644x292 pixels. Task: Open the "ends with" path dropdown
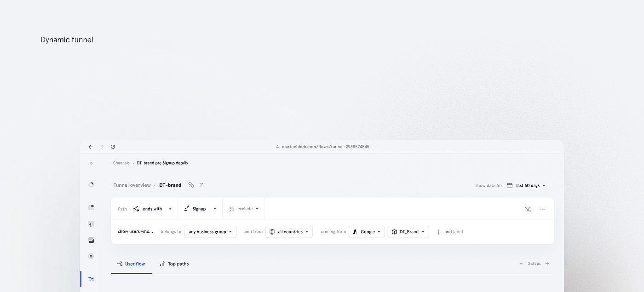pos(152,209)
